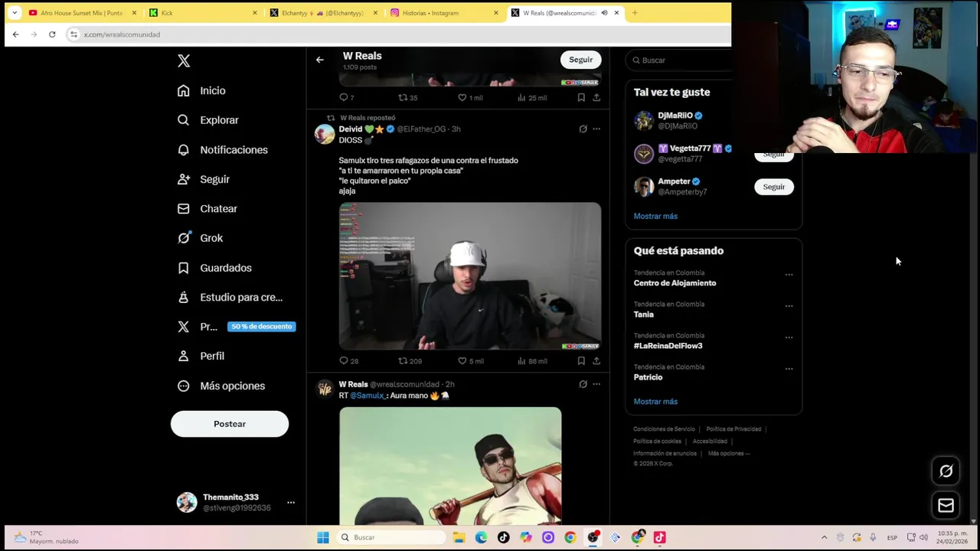Viewport: 980px width, 551px height.
Task: Open Premium with 50% de descuento
Action: [x=236, y=327]
